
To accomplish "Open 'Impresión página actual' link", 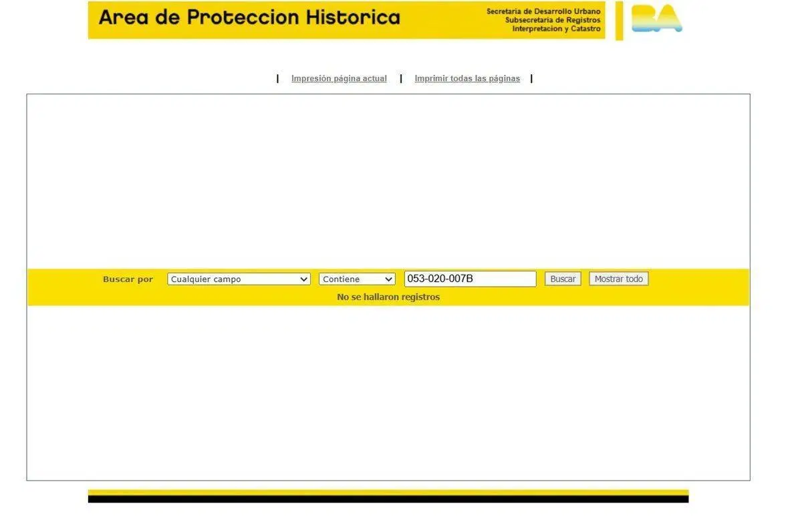I will coord(339,79).
